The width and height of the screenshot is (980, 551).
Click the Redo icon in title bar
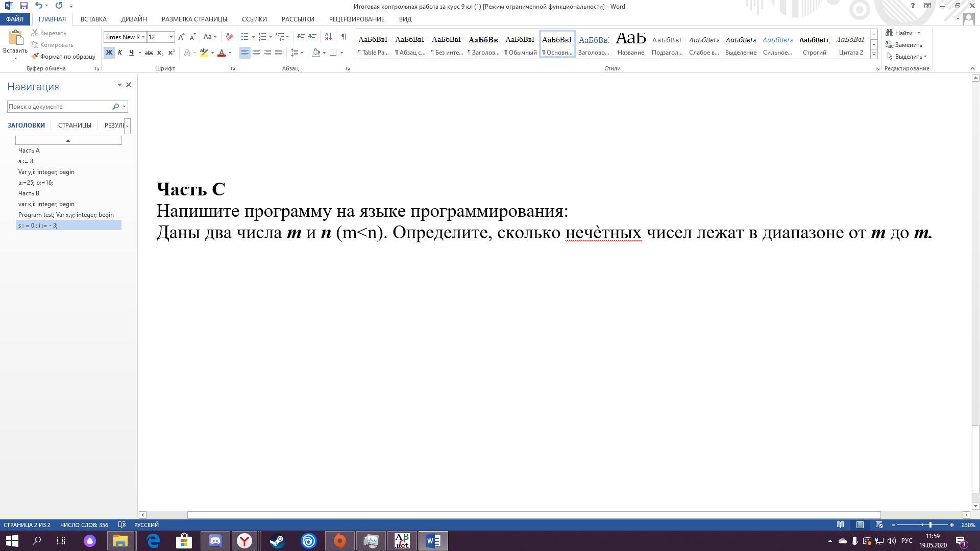point(59,6)
